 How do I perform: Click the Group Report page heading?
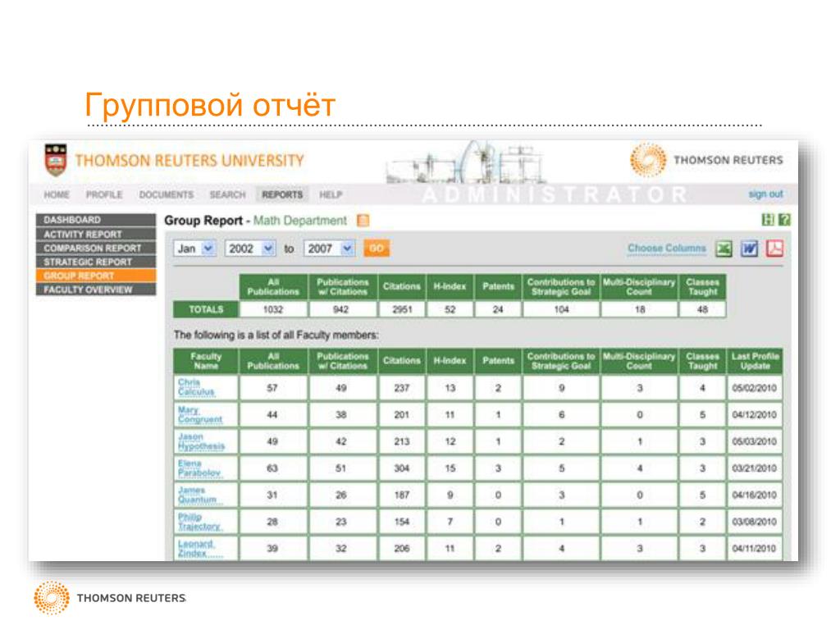click(x=203, y=220)
